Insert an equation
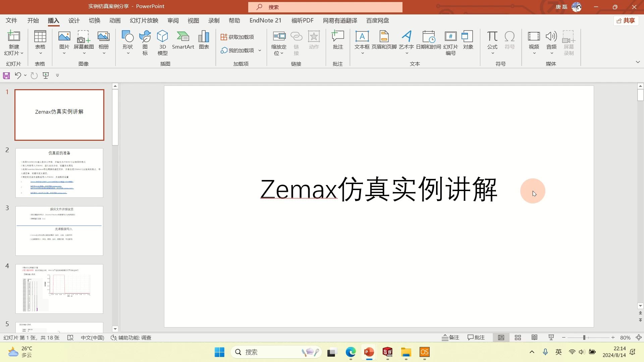Screen dimensions: 644x362 click(492, 41)
